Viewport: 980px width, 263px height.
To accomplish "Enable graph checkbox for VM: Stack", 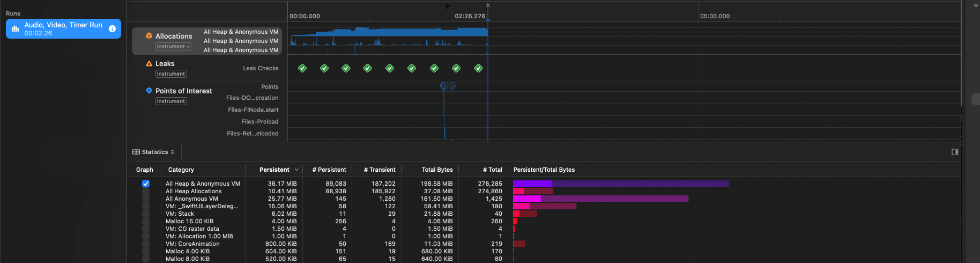I will click(146, 214).
